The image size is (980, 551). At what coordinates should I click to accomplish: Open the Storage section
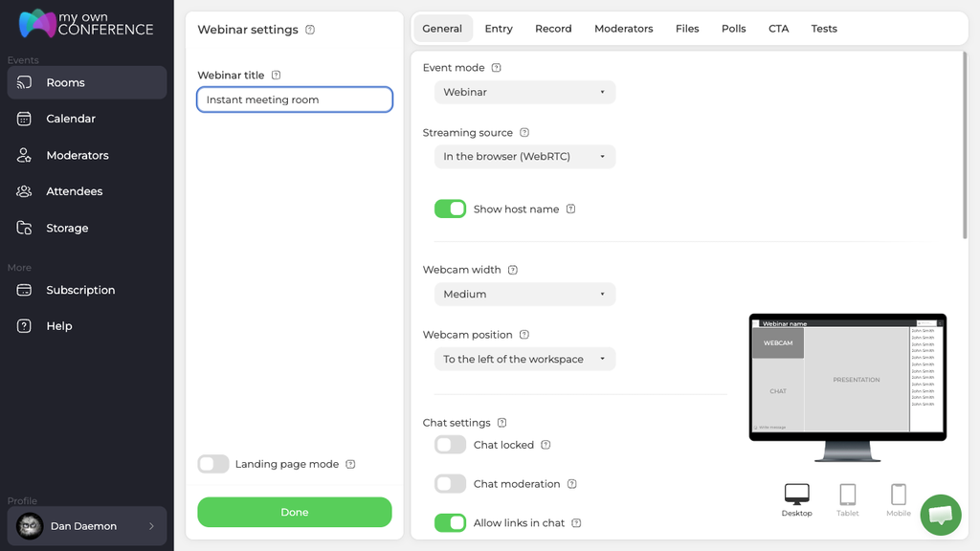pos(87,228)
